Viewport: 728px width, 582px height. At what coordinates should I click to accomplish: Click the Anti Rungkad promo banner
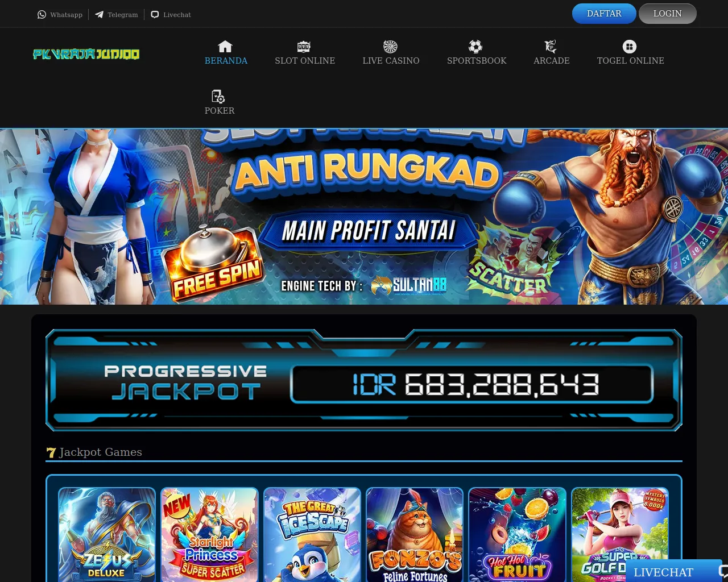coord(364,217)
